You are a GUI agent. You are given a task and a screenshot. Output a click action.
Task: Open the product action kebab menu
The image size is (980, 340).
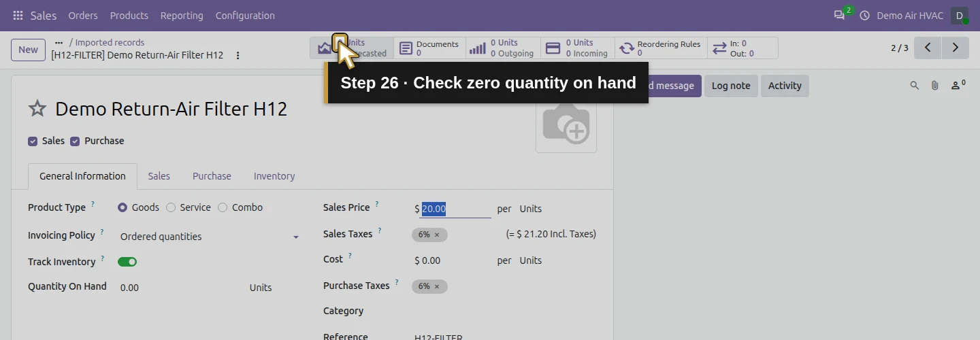click(x=238, y=55)
